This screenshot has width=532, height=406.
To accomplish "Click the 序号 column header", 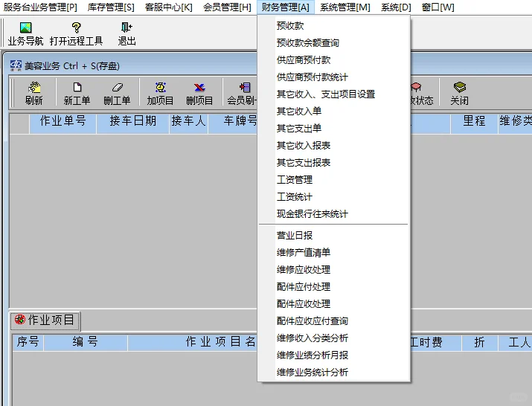I will (28, 342).
